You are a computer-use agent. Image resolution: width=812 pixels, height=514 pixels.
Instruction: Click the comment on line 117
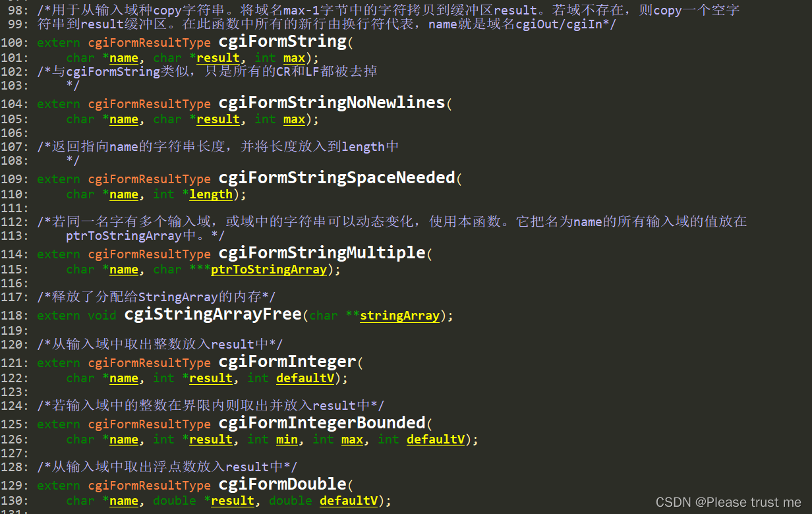[156, 297]
